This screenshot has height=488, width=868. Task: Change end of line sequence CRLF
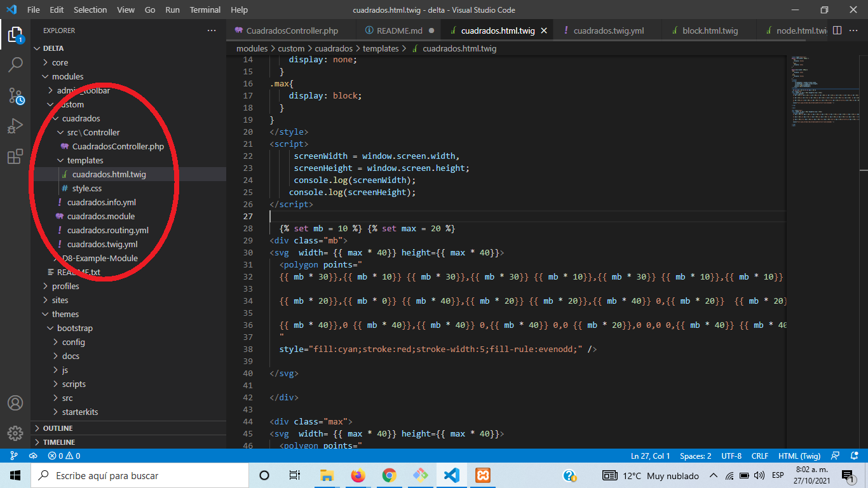click(760, 456)
